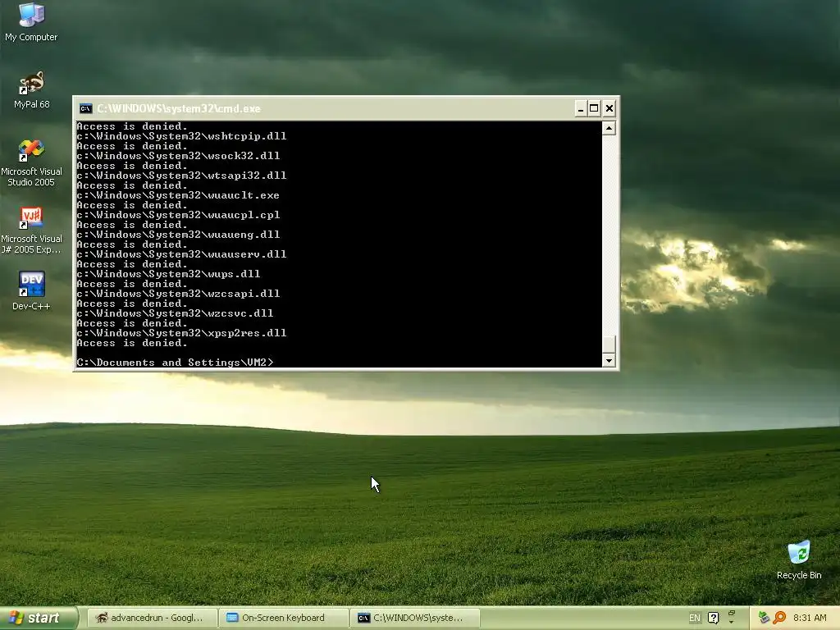Click the line c:\Windows\System32\wshtcpip.dll
This screenshot has height=630, width=840.
181,136
